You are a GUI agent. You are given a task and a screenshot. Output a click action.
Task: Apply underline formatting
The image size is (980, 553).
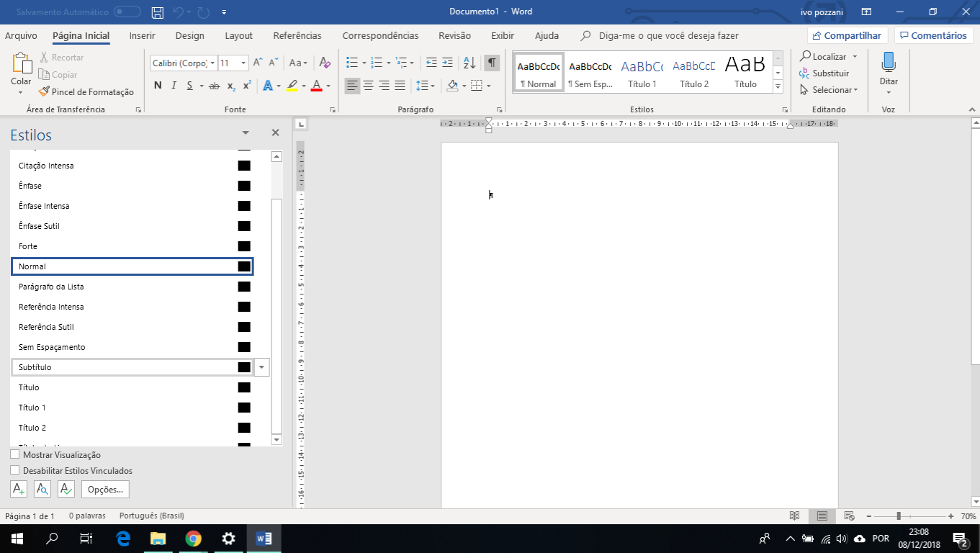coord(190,86)
